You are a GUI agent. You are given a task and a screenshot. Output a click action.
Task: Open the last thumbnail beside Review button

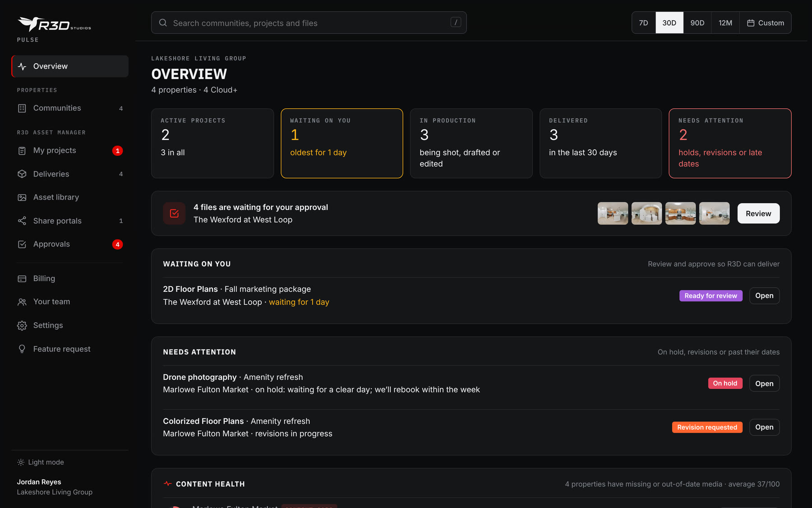coord(714,214)
